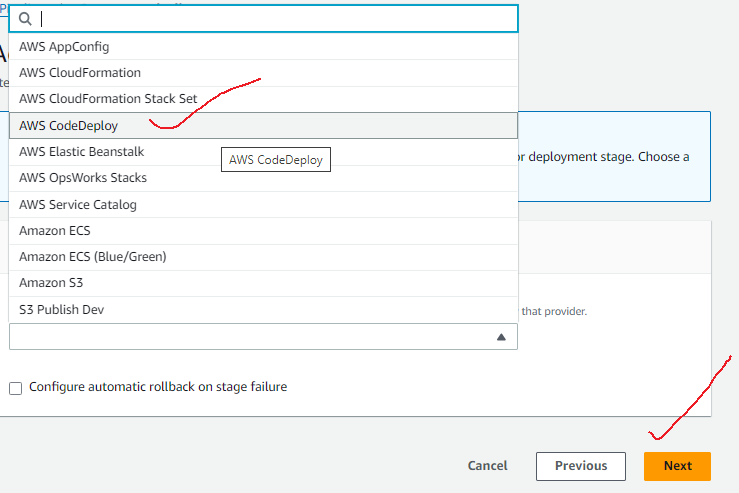739x493 pixels.
Task: Choose Amazon ECS (Blue/Green) option
Action: coord(263,257)
